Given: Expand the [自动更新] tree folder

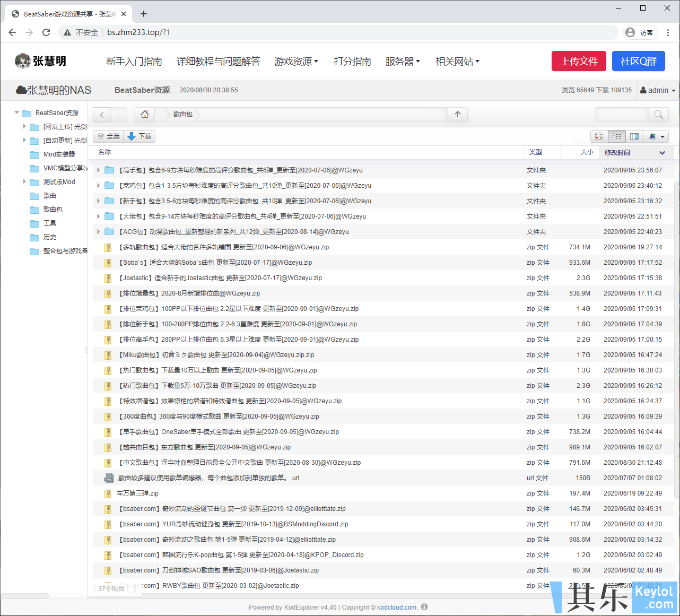Looking at the screenshot, I should (24, 140).
